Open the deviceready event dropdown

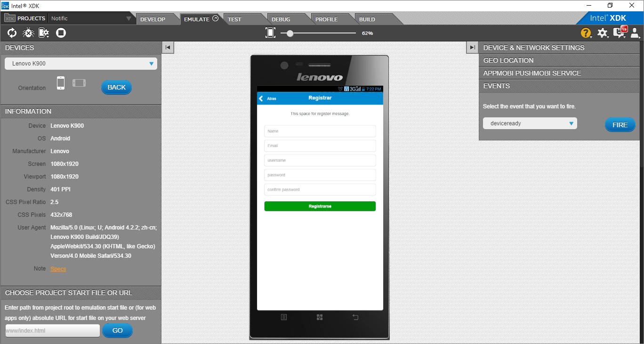(530, 123)
